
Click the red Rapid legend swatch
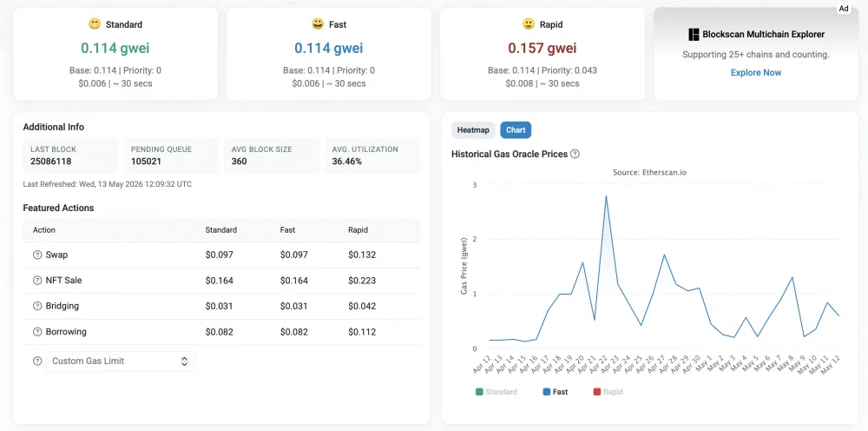(597, 392)
